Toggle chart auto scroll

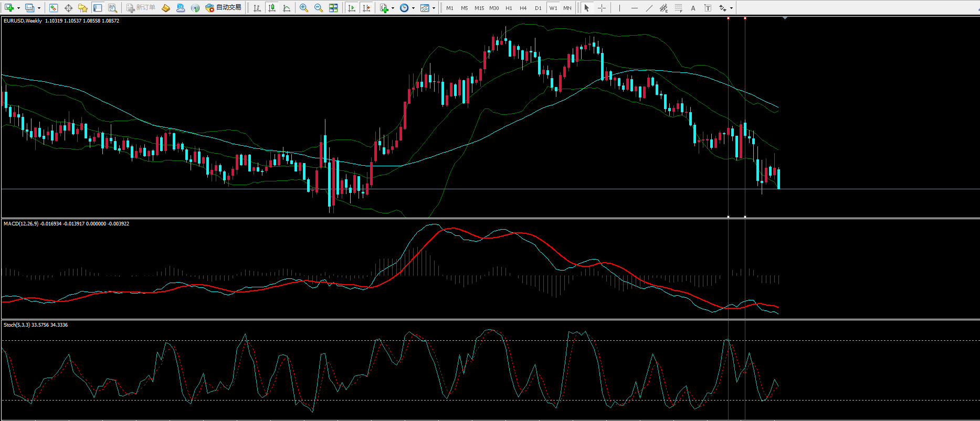click(x=352, y=8)
